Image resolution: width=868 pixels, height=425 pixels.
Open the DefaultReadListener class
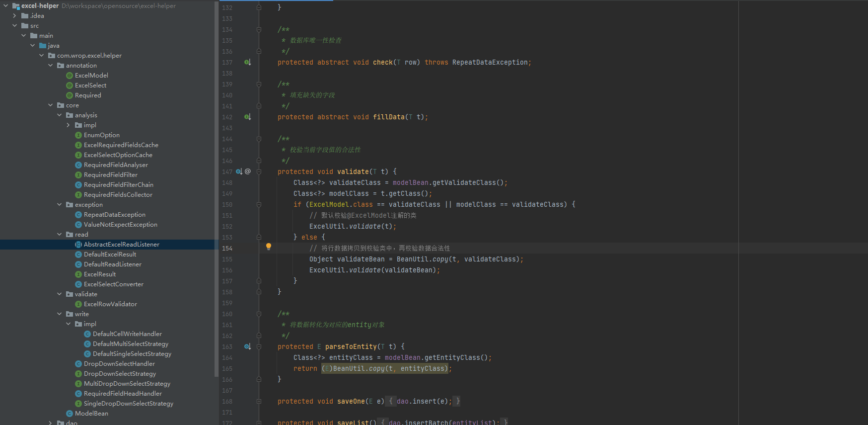click(113, 264)
